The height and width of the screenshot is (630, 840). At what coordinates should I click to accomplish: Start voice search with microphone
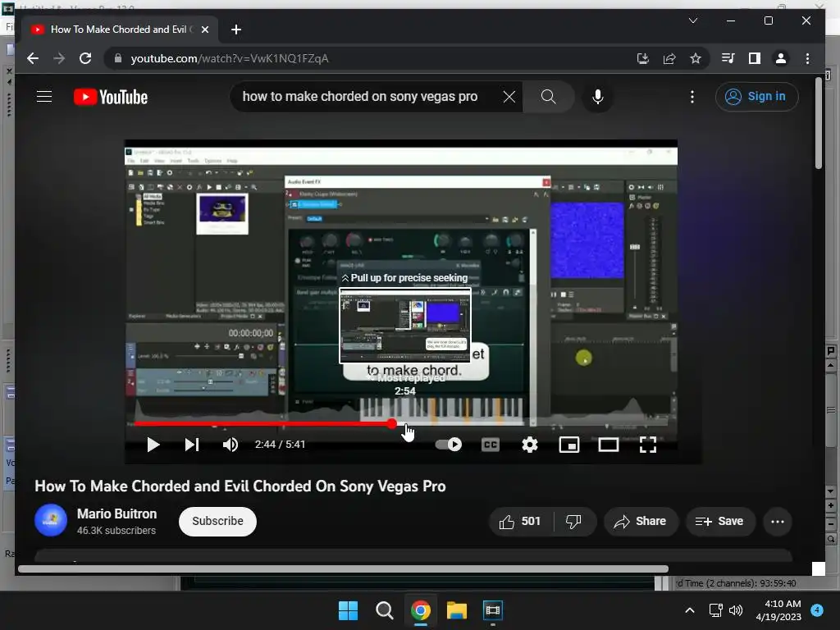pos(598,97)
